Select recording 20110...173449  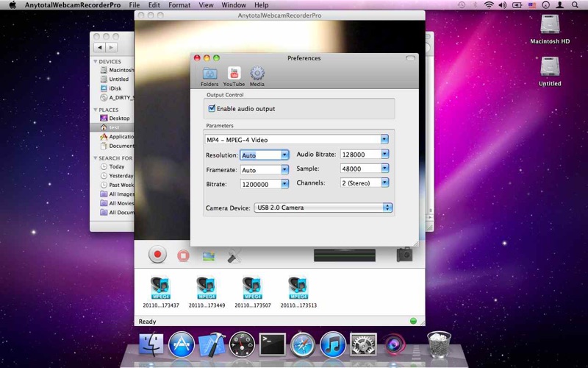coord(207,291)
